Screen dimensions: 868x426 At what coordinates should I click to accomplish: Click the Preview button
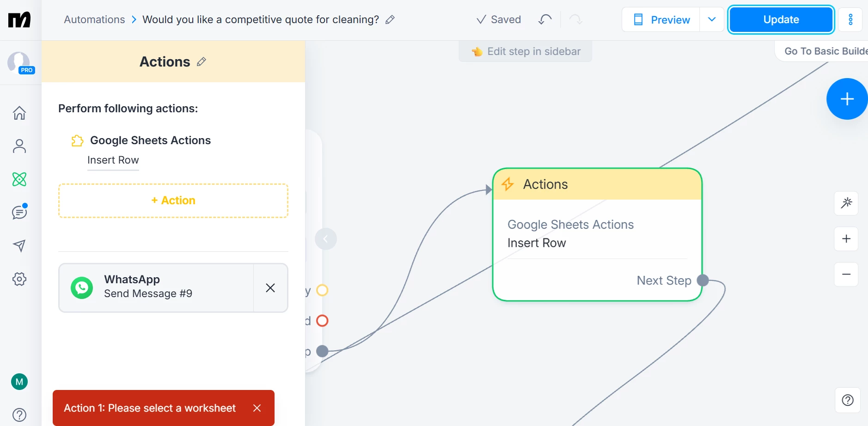pyautogui.click(x=661, y=19)
